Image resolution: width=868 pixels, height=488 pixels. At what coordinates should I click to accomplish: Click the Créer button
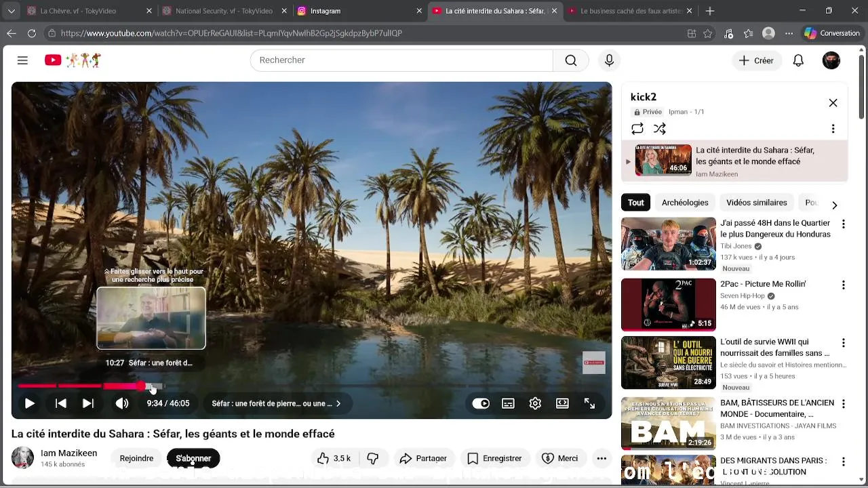(x=757, y=60)
